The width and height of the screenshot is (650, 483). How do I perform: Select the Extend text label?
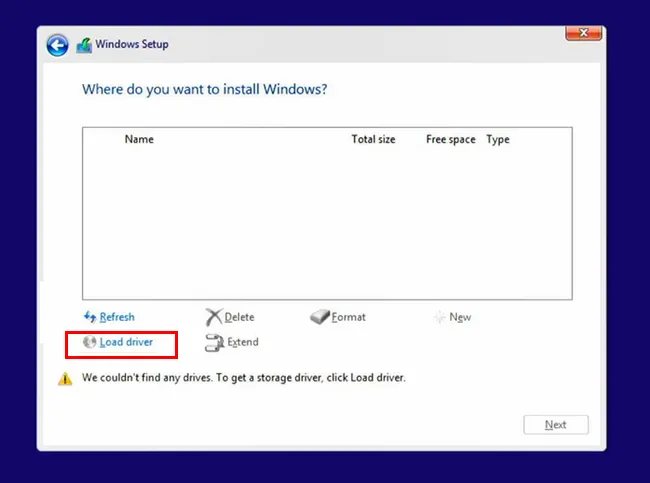tap(243, 342)
